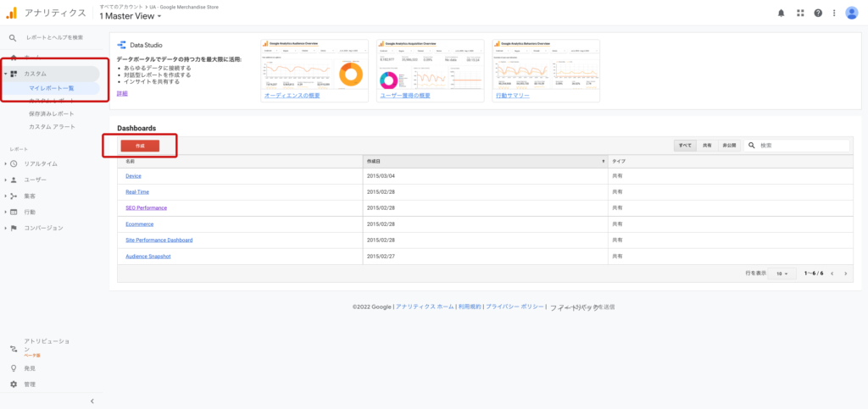Open the 利用規約 footer link
868x409 pixels.
470,307
